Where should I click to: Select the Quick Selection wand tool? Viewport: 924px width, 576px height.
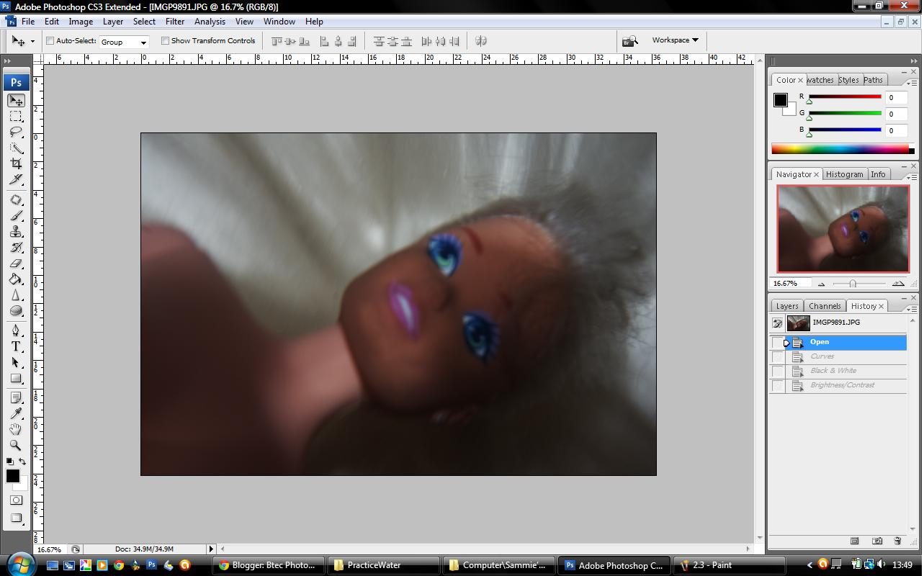(16, 148)
